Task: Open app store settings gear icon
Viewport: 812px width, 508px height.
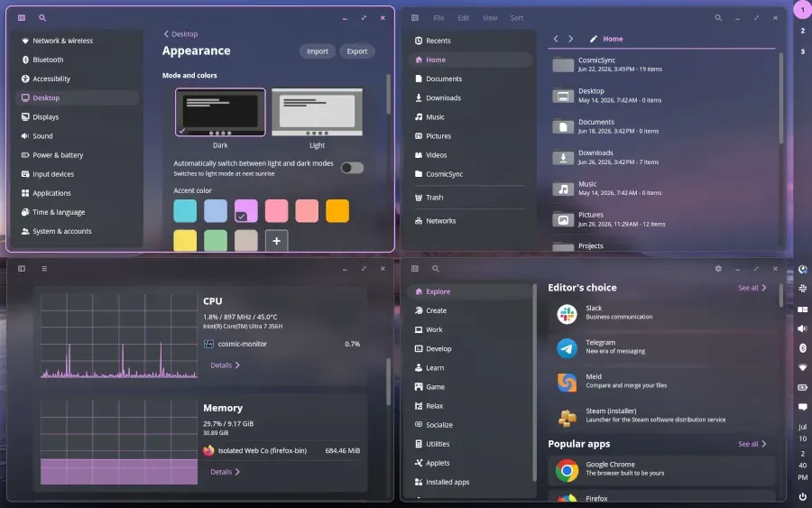Action: click(x=718, y=269)
